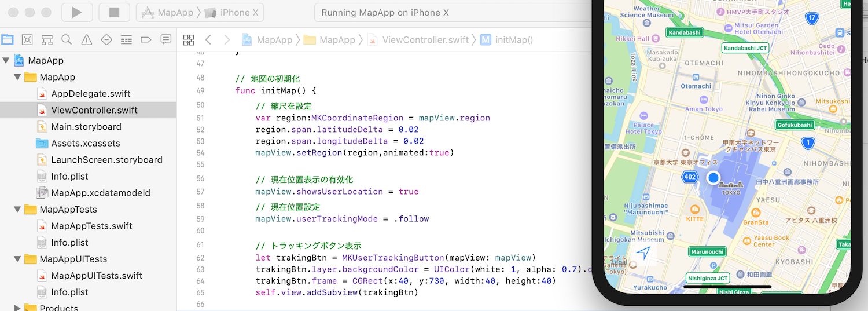Expand the Products group

[17, 308]
